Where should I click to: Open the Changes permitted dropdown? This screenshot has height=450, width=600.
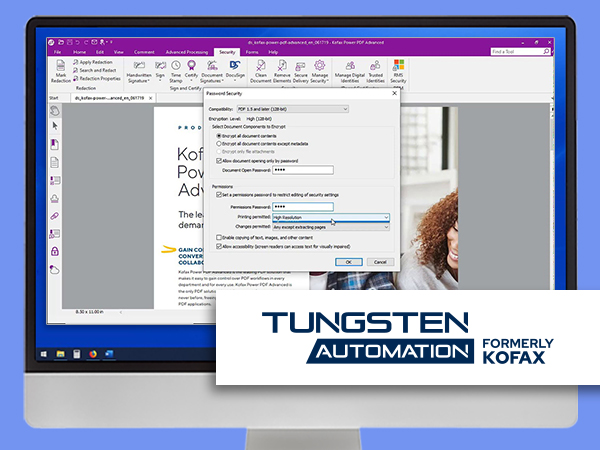(331, 227)
